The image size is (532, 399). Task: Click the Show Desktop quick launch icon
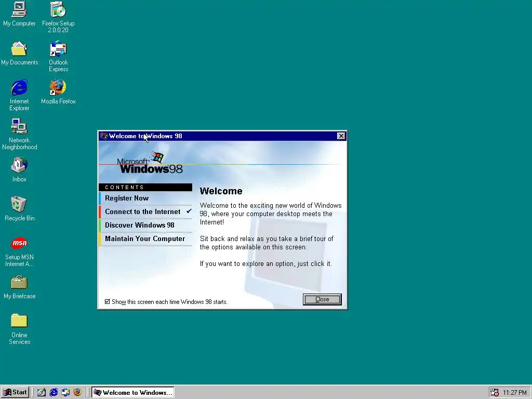pos(42,392)
